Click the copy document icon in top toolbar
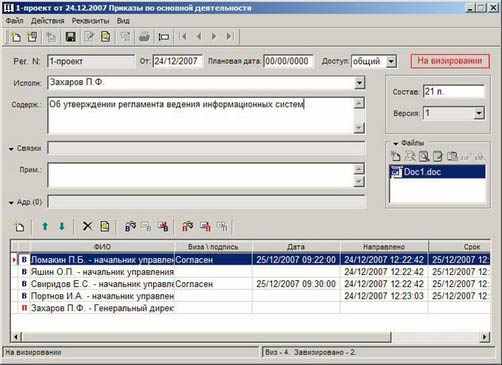Viewport: 502px width, 365px height. click(x=33, y=37)
